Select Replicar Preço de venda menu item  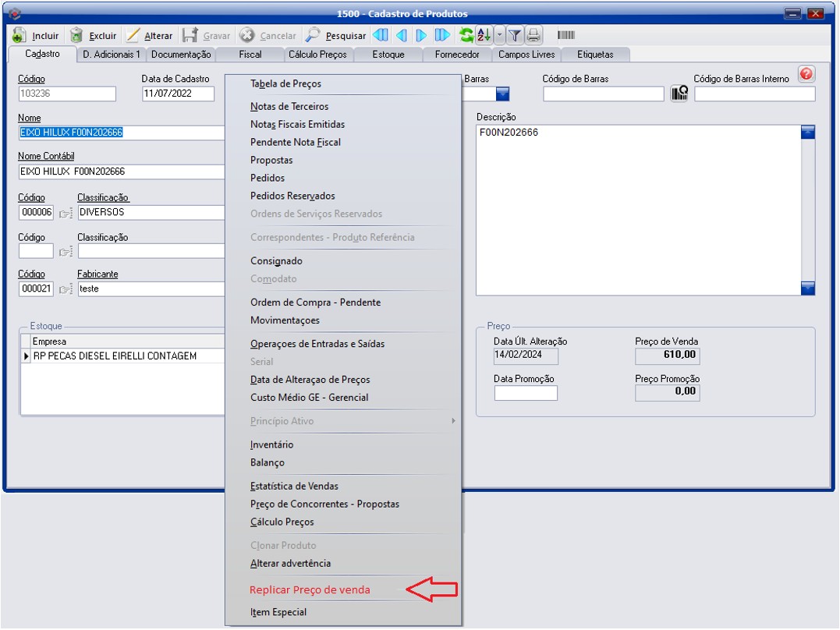point(310,589)
